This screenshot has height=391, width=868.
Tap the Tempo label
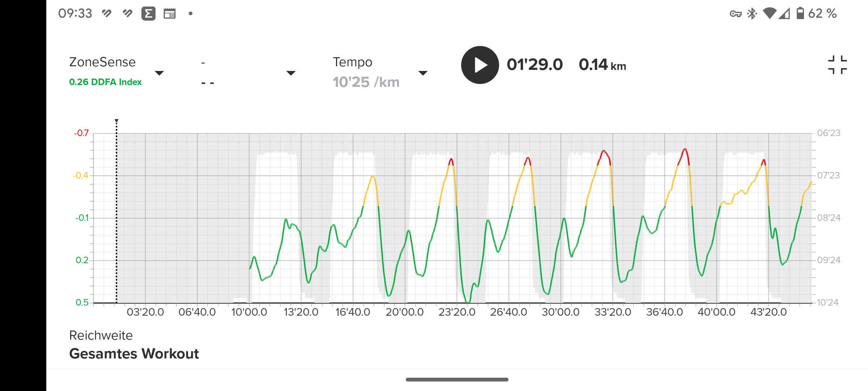(353, 62)
